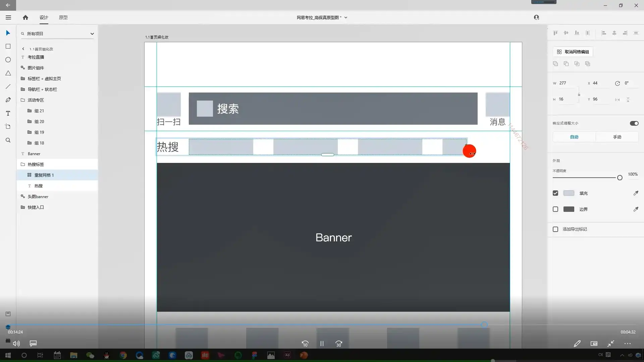Select the Zoom tool
This screenshot has width=644, height=362.
(8, 140)
